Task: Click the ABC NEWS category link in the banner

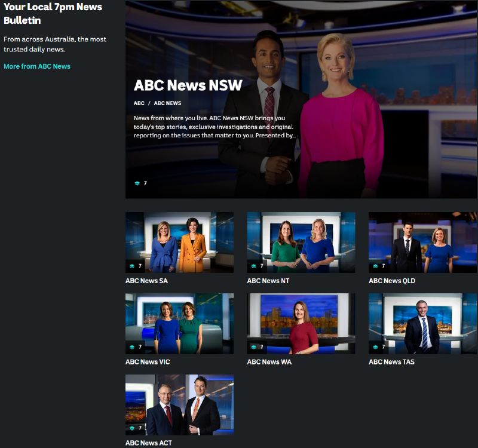Action: 167,103
